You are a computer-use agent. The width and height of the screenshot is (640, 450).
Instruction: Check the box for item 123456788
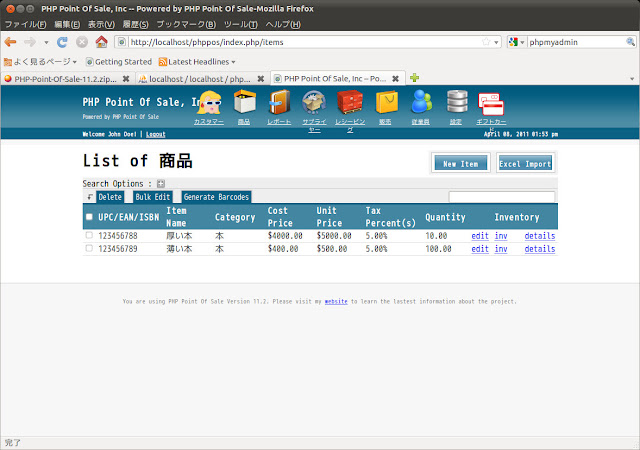tap(89, 235)
